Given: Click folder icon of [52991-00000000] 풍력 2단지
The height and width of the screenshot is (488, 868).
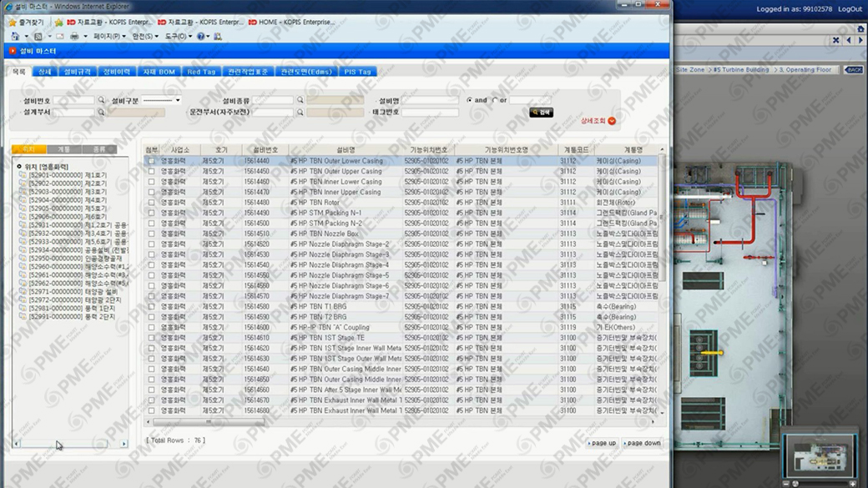Looking at the screenshot, I should click(23, 316).
